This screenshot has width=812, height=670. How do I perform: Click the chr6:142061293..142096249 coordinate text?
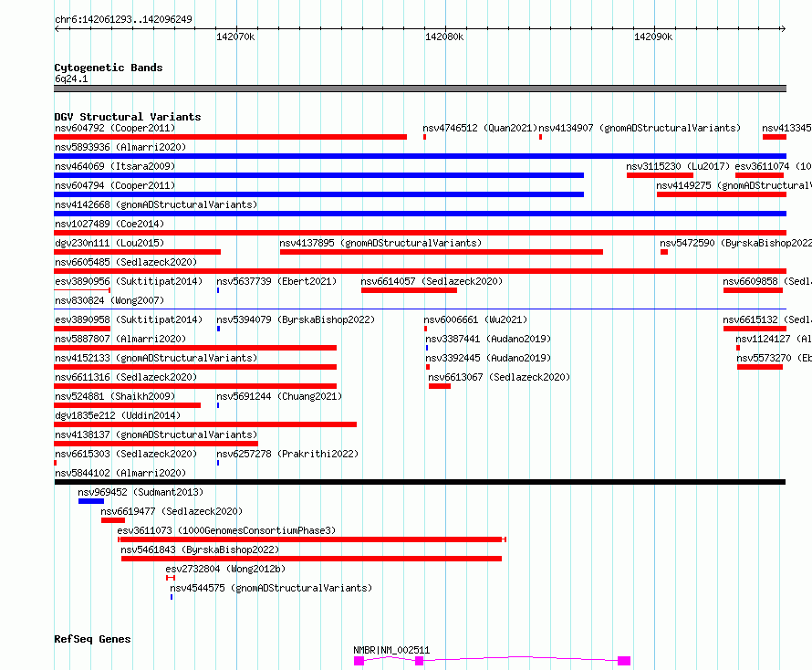[x=123, y=19]
